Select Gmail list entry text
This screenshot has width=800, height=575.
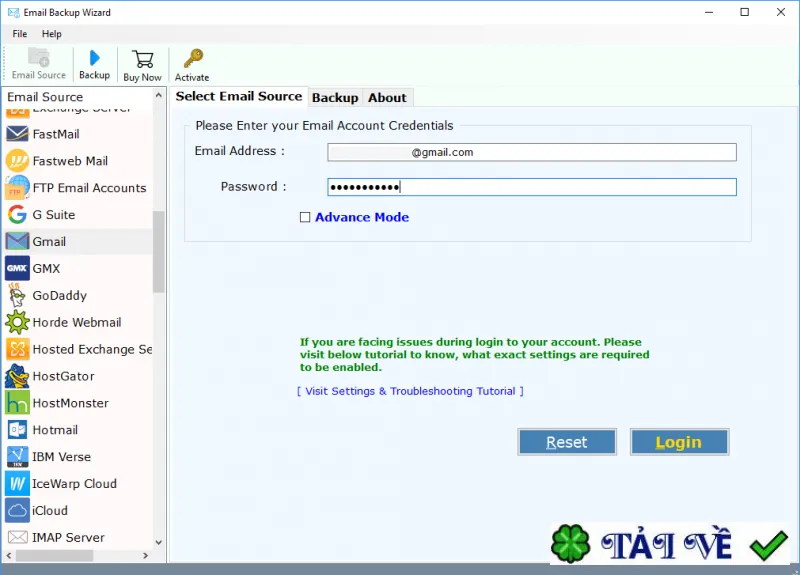tap(49, 242)
